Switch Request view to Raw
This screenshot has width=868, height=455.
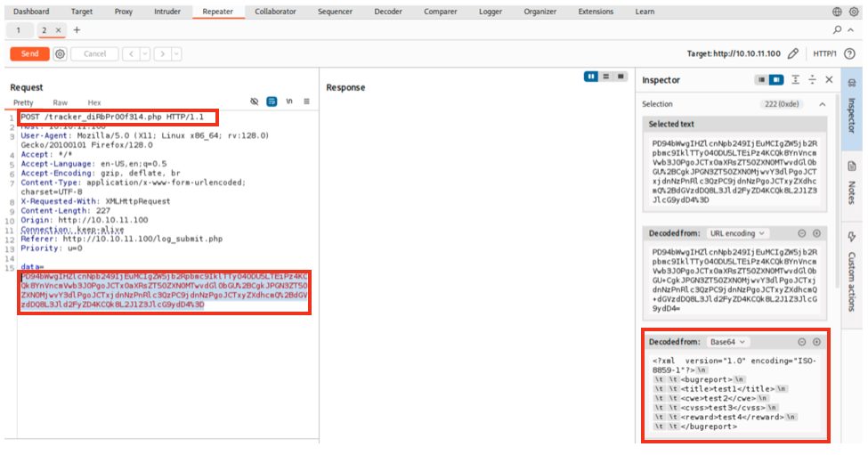[x=61, y=102]
